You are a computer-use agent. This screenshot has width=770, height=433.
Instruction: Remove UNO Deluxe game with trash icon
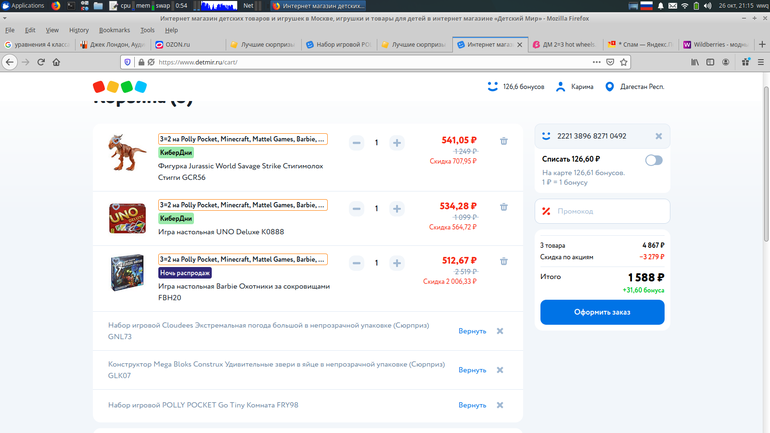click(x=504, y=208)
